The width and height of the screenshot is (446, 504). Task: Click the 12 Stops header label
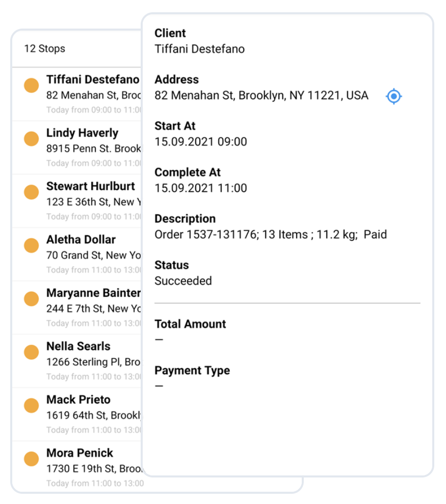[44, 49]
